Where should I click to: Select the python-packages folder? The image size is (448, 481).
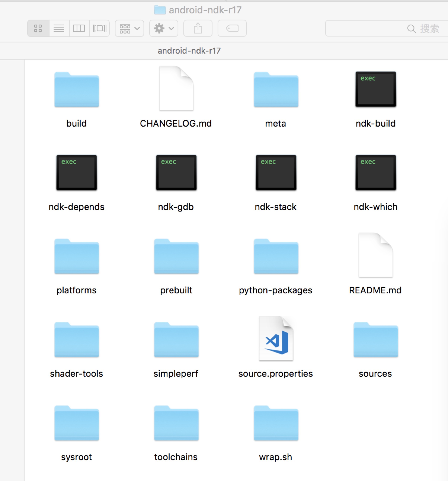[276, 257]
